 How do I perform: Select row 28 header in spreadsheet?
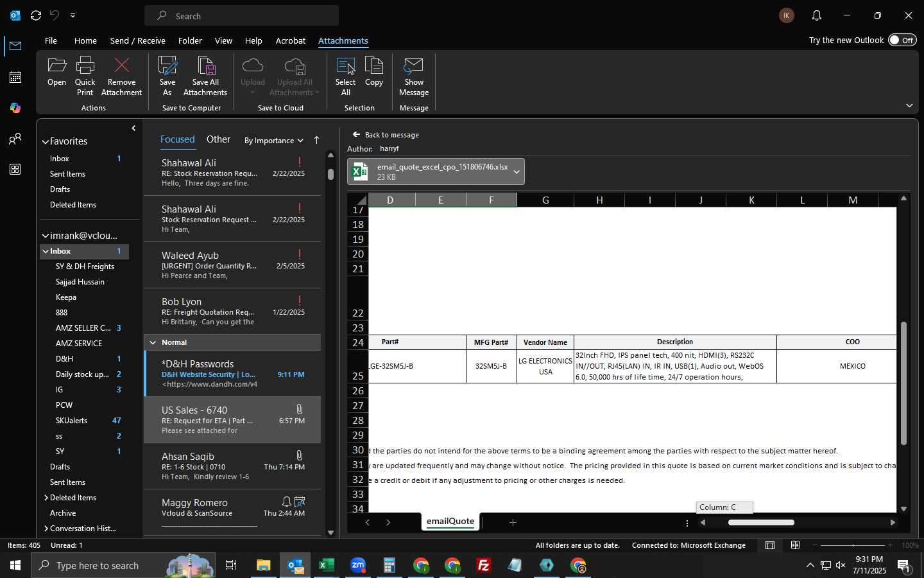(x=358, y=420)
